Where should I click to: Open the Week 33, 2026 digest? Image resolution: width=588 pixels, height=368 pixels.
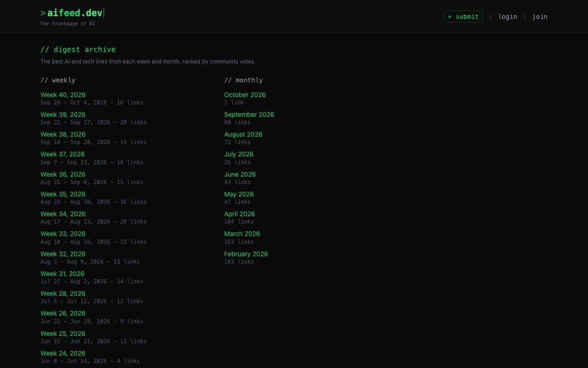[x=63, y=234]
